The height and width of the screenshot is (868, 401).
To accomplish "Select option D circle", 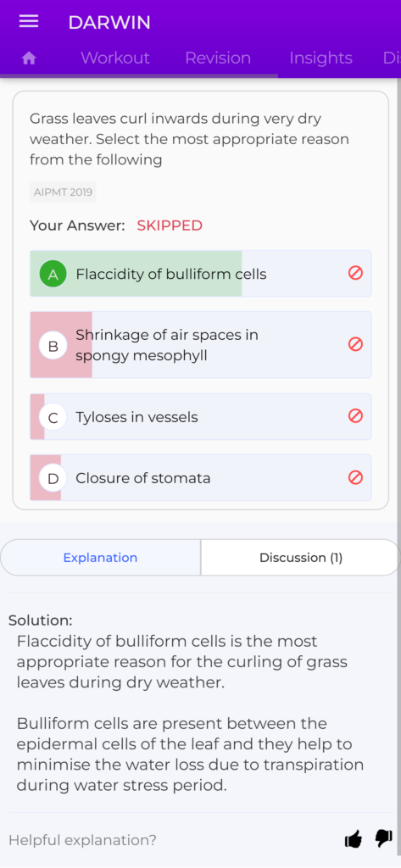I will 53,478.
